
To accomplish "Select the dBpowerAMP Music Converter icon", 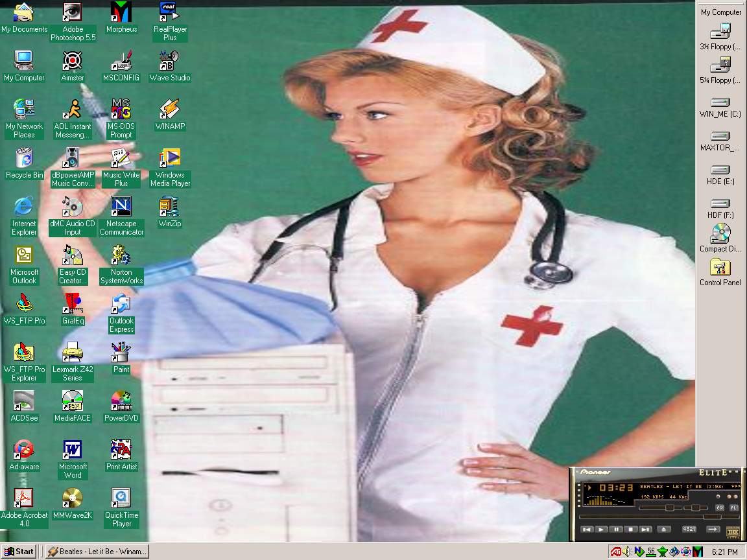I will [73, 167].
